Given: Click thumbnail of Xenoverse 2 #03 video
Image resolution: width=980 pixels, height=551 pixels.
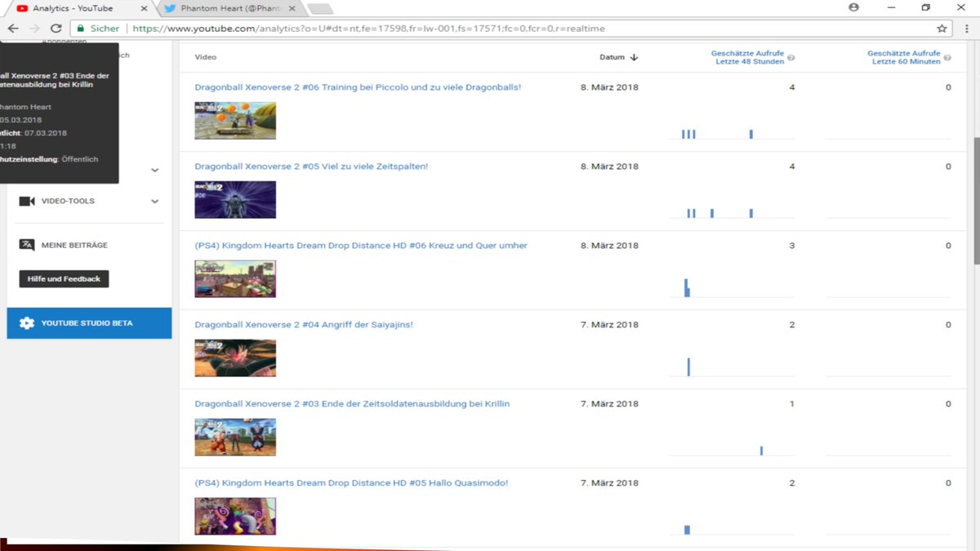Looking at the screenshot, I should pyautogui.click(x=235, y=438).
